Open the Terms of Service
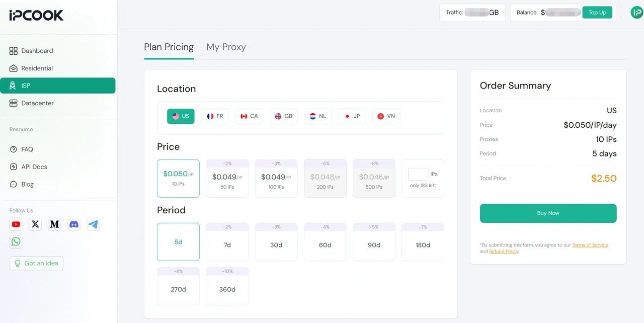 coord(590,245)
